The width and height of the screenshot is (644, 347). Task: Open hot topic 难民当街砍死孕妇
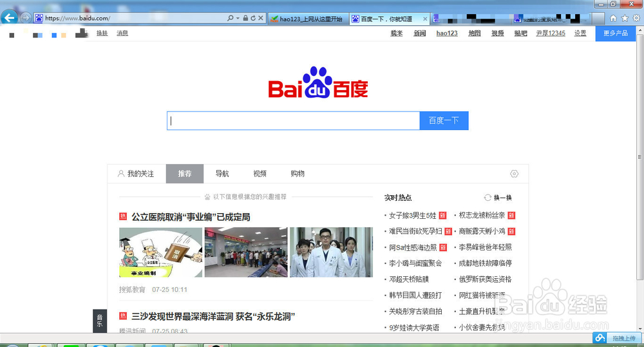point(415,231)
